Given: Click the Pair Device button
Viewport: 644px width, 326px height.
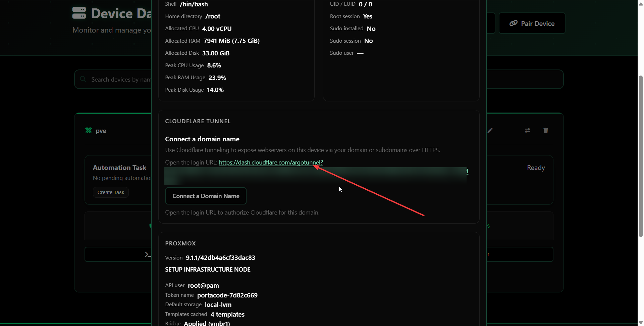Looking at the screenshot, I should pos(532,23).
